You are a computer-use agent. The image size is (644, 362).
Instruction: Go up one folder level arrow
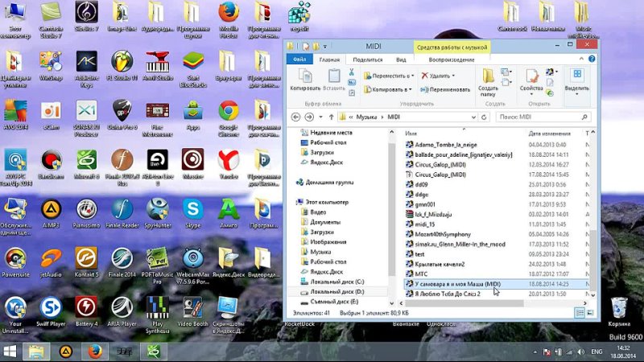click(x=332, y=117)
